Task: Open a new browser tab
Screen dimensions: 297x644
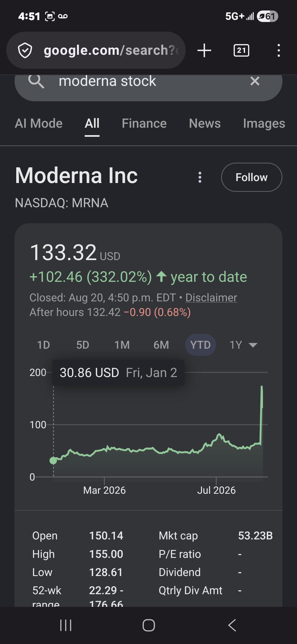Action: tap(204, 50)
